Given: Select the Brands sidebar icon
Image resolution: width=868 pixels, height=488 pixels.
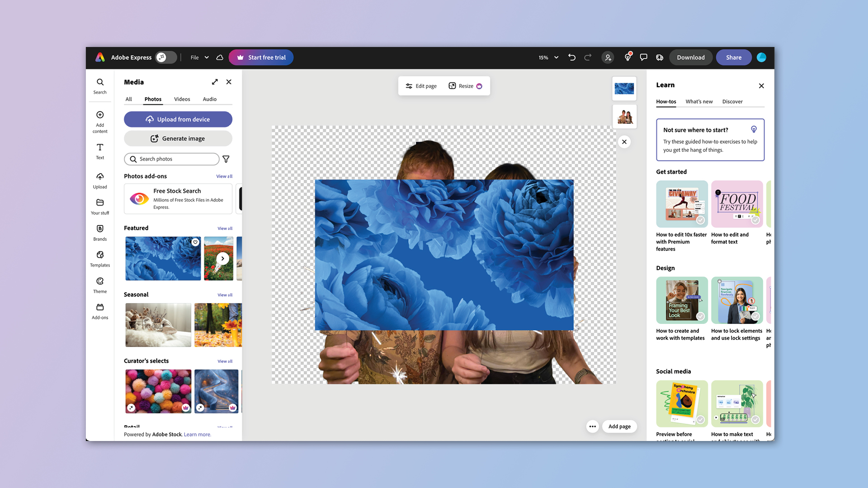Looking at the screenshot, I should click(x=99, y=232).
